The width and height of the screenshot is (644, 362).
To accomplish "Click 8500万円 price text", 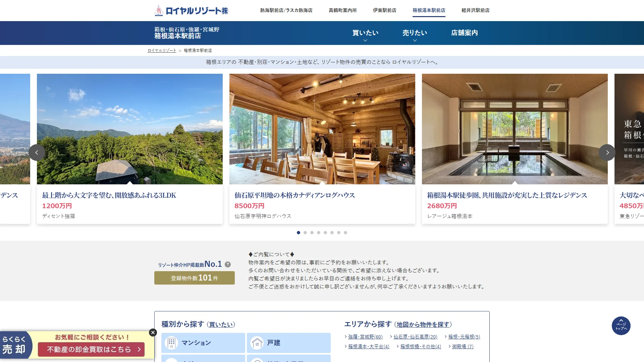I will coord(250,206).
